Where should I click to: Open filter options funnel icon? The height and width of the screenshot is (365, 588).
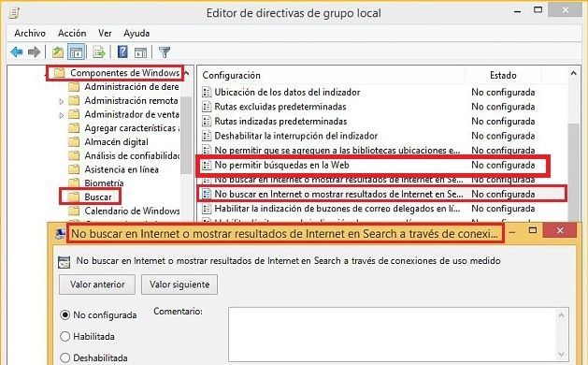[x=165, y=52]
